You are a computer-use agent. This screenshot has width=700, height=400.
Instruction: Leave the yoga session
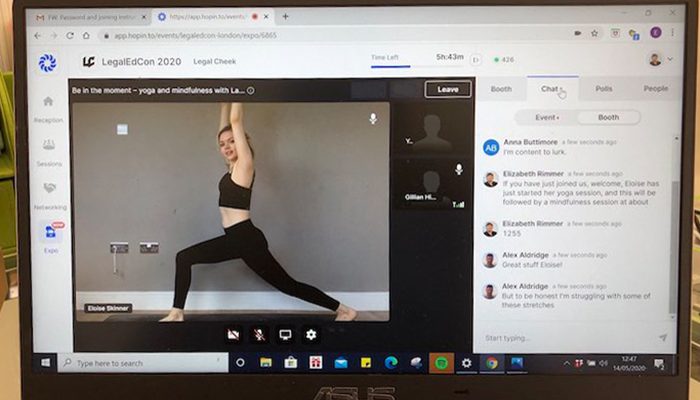tap(448, 89)
